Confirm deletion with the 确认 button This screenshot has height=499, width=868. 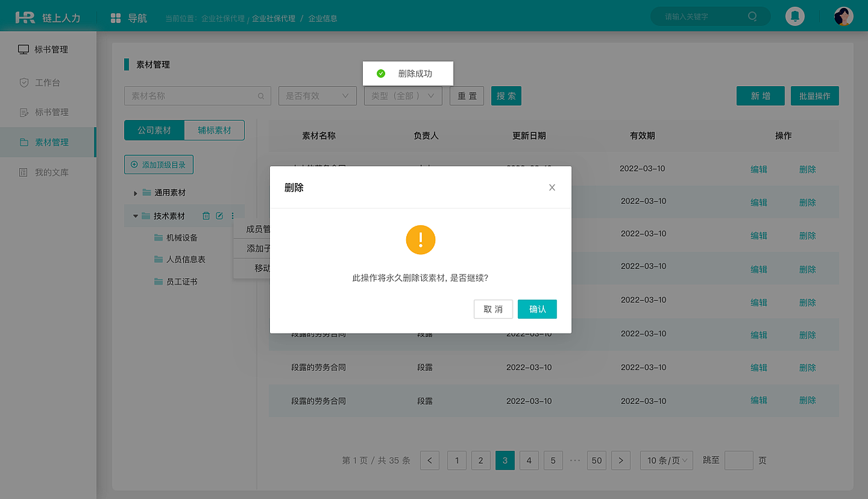point(537,308)
